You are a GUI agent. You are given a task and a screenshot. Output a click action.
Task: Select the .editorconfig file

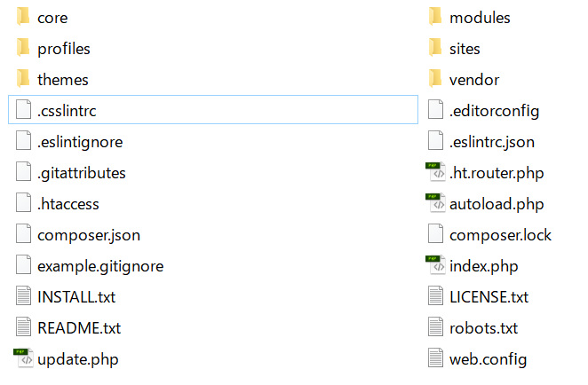(484, 111)
